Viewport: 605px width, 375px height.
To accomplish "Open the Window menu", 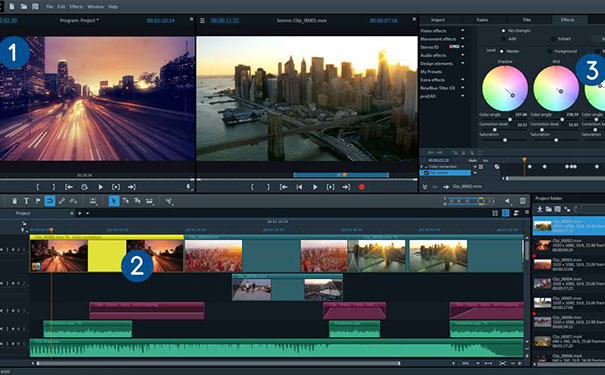I will [95, 7].
